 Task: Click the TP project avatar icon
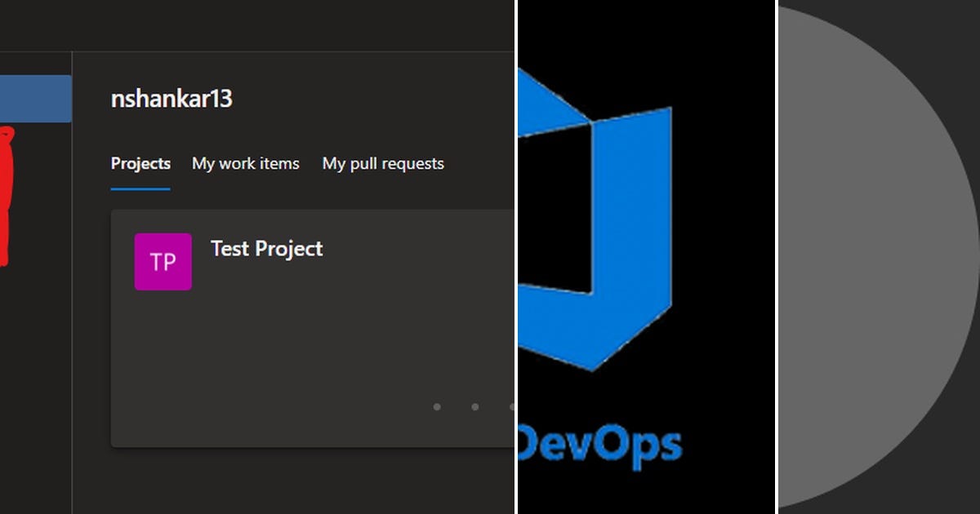[163, 261]
